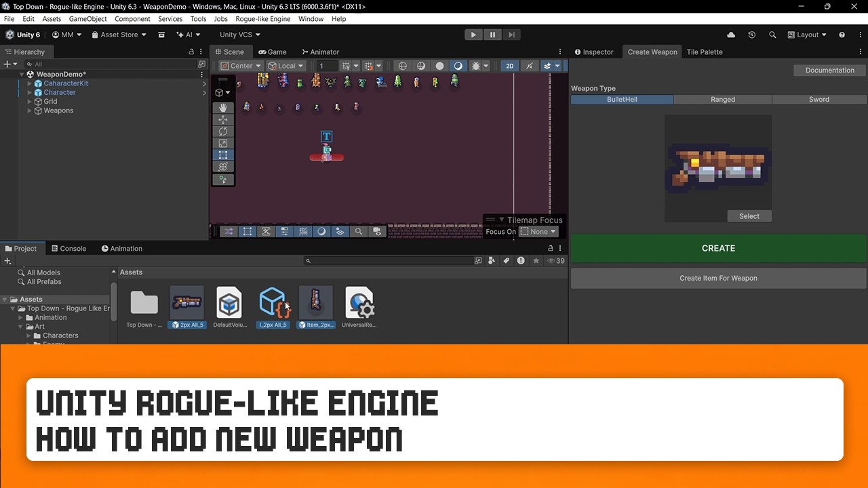Expand the CaharacterKit hierarchy item

[29, 83]
